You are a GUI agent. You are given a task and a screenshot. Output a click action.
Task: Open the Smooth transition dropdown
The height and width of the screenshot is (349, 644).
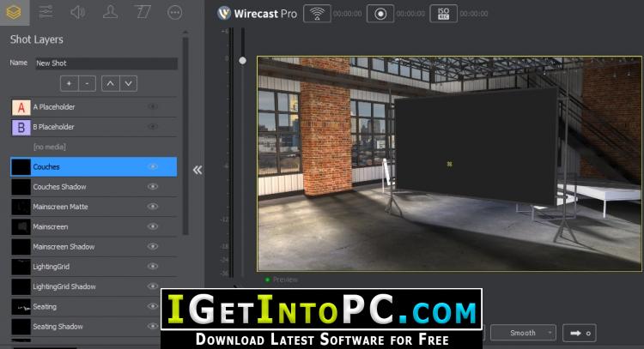pyautogui.click(x=522, y=333)
